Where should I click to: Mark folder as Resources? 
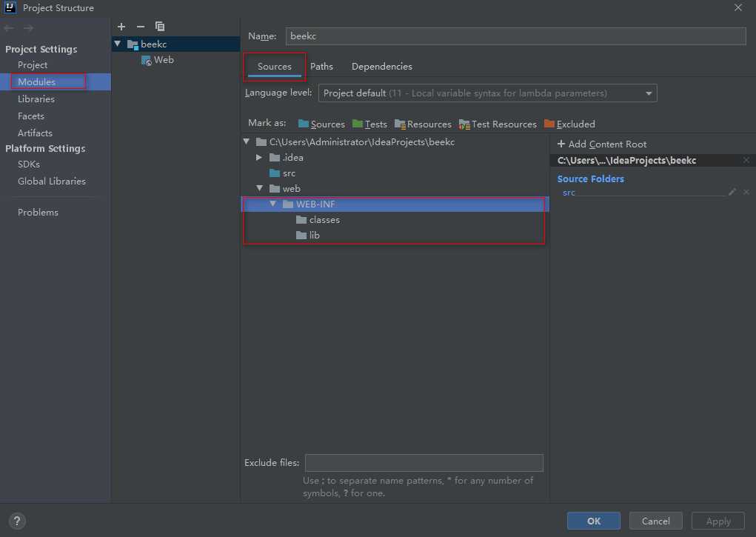click(423, 124)
